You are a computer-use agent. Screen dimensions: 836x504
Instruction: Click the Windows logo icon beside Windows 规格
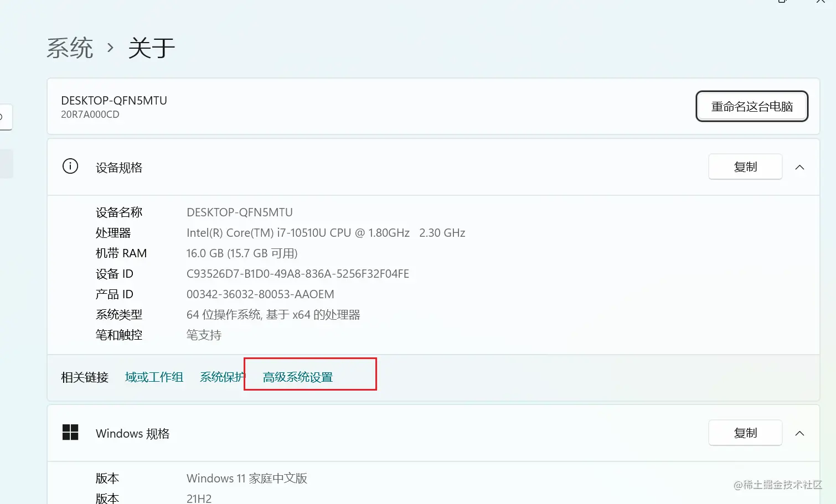pos(70,432)
